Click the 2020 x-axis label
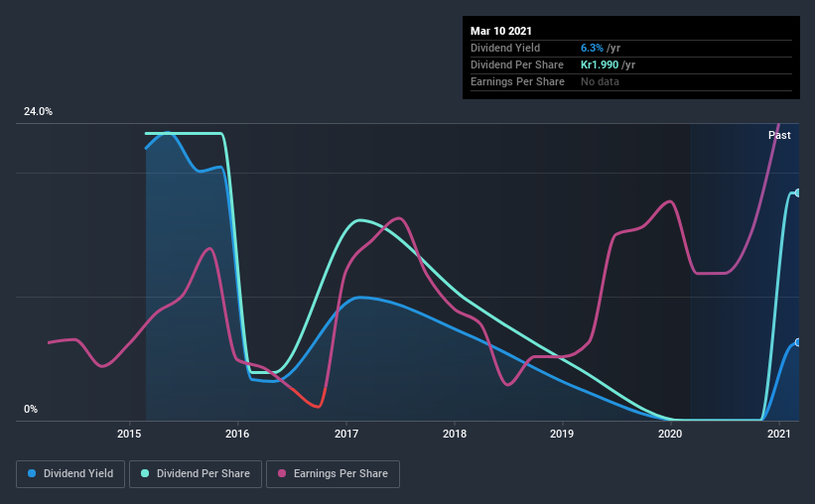Screen dimensions: 815x504 (x=670, y=434)
